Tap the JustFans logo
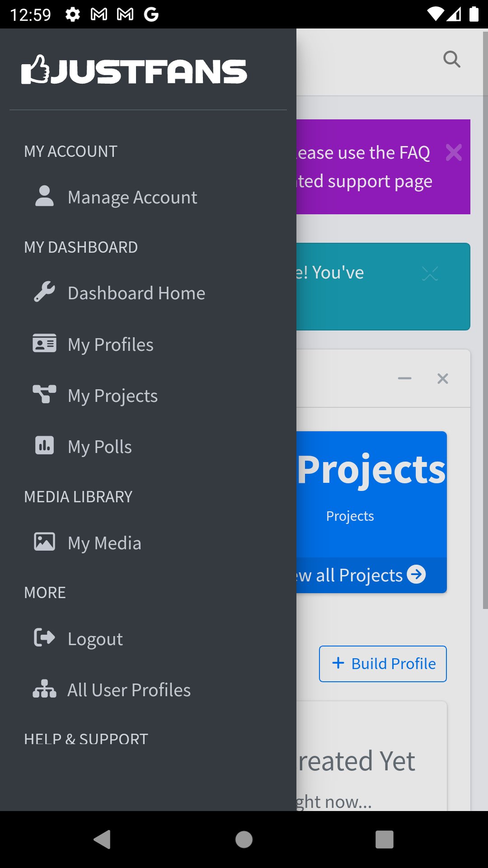This screenshot has width=488, height=868. 134,71
